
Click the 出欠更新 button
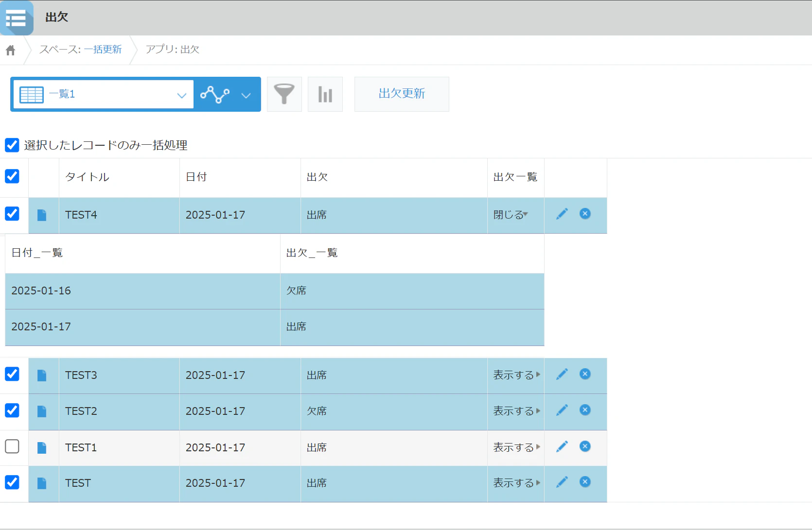402,94
